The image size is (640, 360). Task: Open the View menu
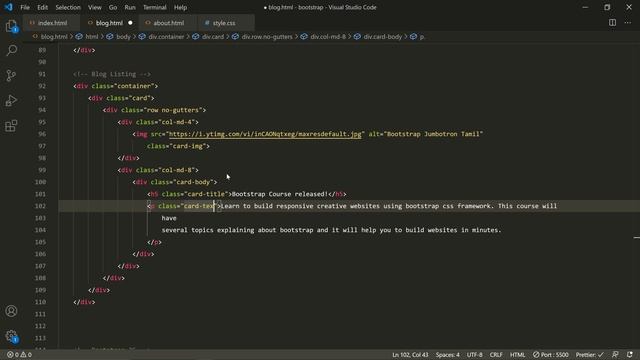[x=95, y=7]
